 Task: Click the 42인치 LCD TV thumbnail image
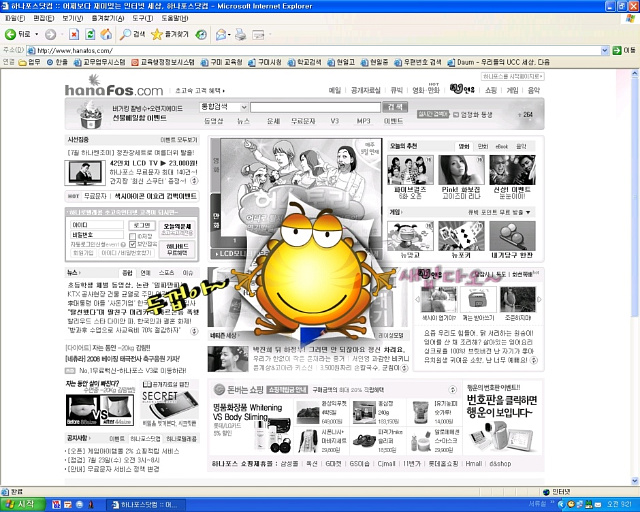click(x=85, y=173)
